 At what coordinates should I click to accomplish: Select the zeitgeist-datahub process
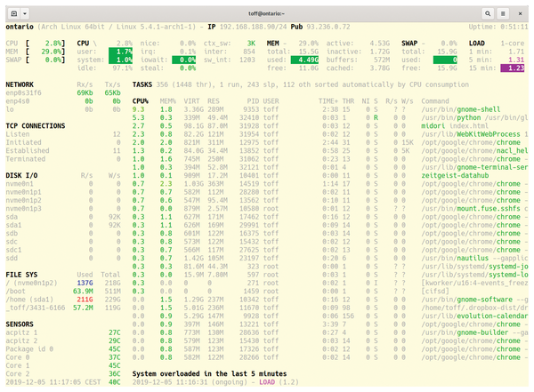(x=329, y=176)
